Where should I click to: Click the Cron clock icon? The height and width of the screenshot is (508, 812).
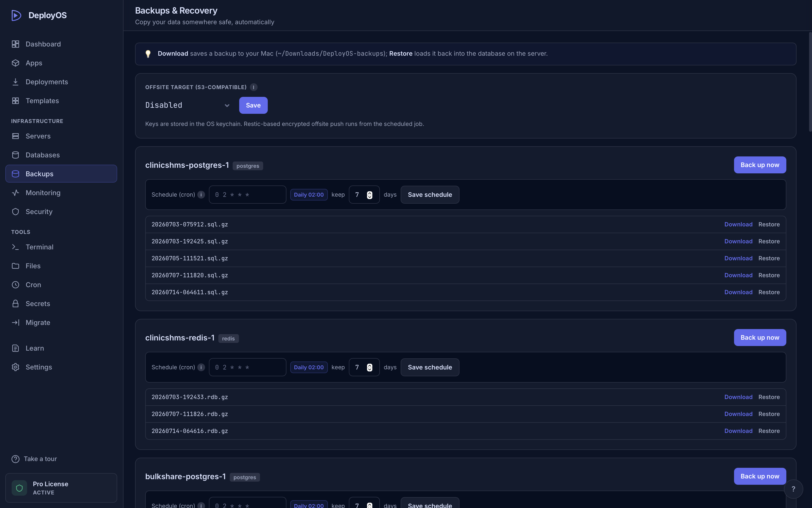[x=15, y=285]
